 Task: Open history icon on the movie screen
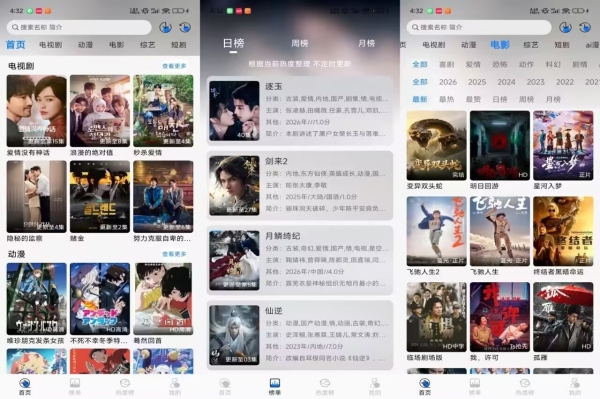coord(585,28)
